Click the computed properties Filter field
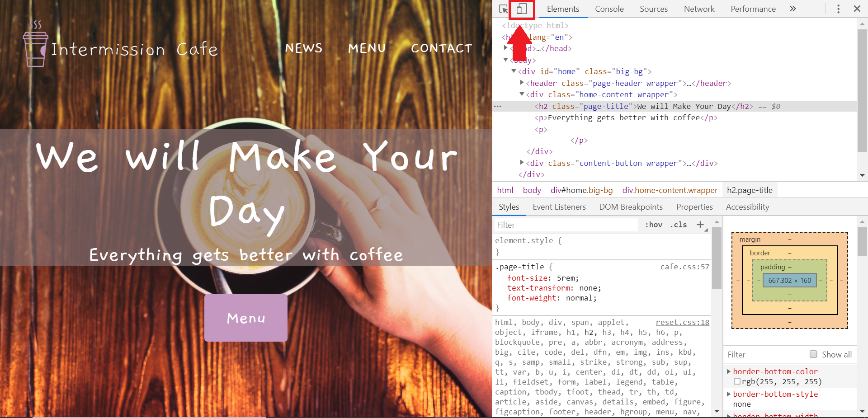 click(x=764, y=355)
